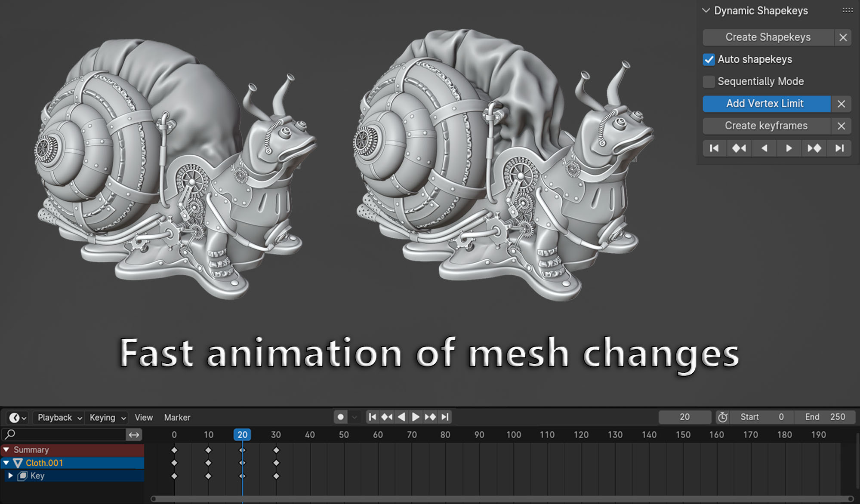Click the search magnifier in the Dope Sheet
The image size is (860, 504).
pos(11,434)
